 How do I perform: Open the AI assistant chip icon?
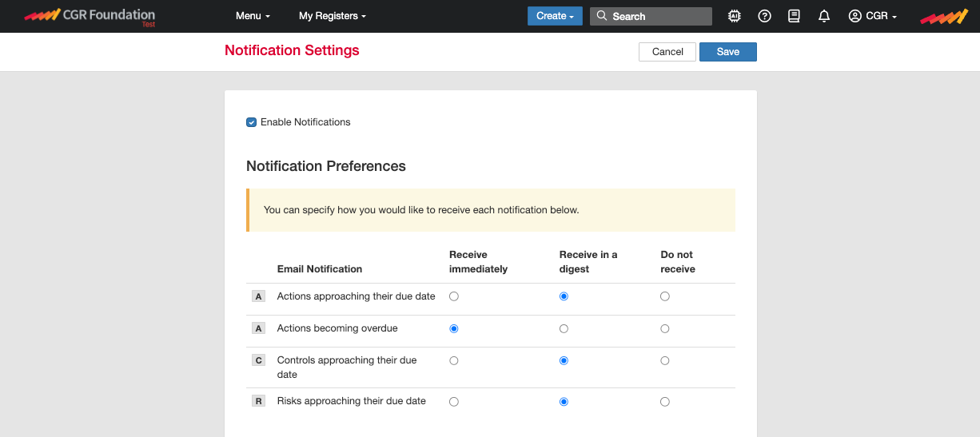(x=735, y=16)
